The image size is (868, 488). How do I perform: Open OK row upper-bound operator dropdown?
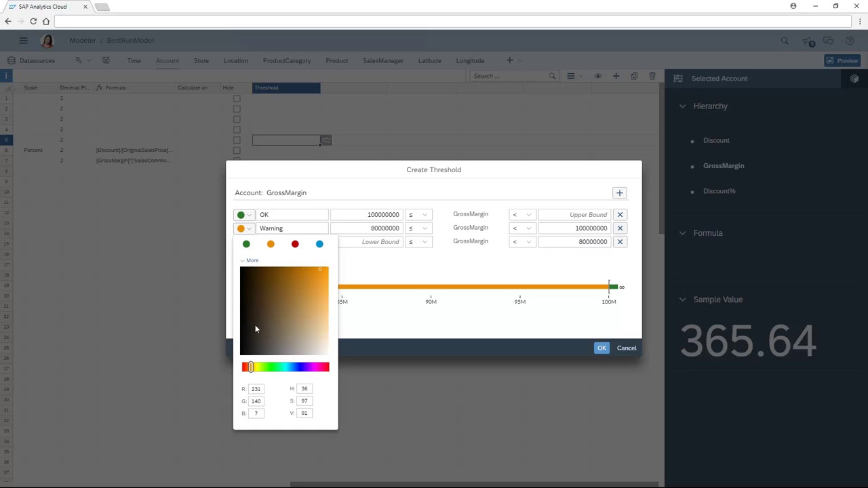click(522, 215)
